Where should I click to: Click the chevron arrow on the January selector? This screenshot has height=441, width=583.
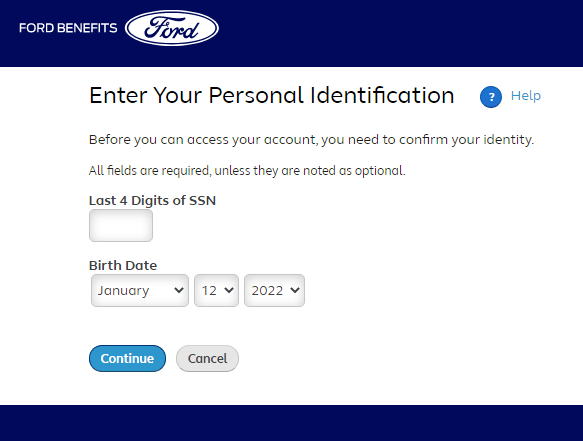click(179, 290)
